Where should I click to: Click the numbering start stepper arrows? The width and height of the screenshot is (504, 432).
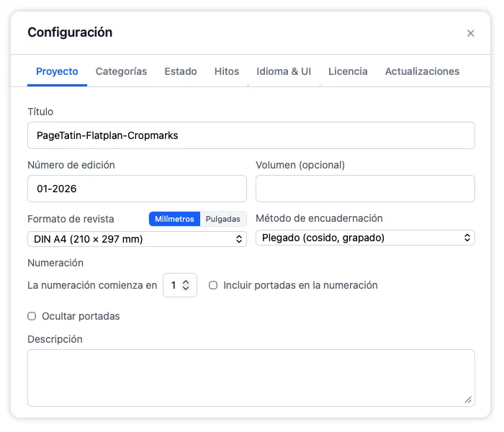coord(186,285)
